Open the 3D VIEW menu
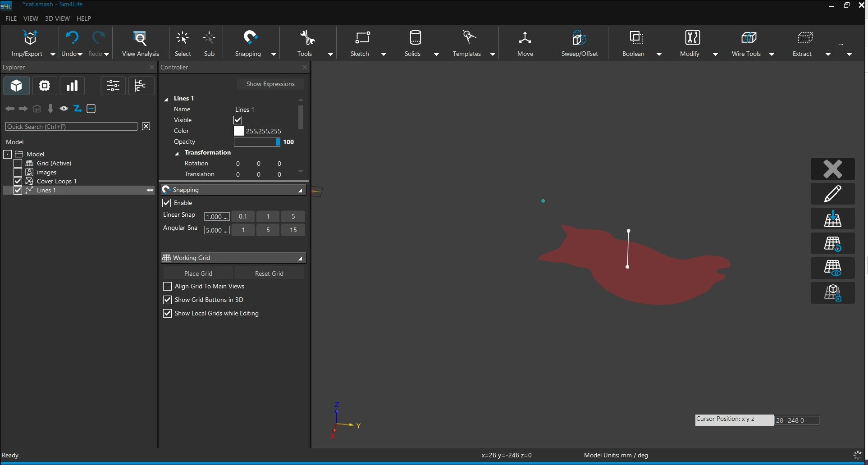 (57, 18)
